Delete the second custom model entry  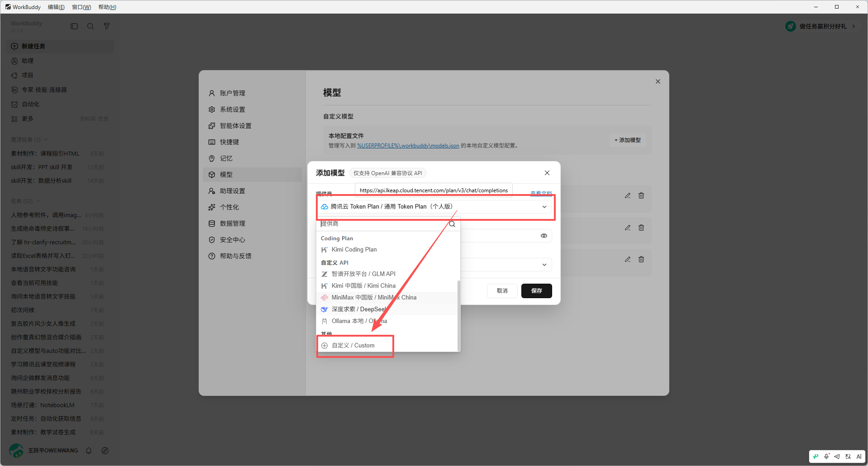click(x=641, y=228)
